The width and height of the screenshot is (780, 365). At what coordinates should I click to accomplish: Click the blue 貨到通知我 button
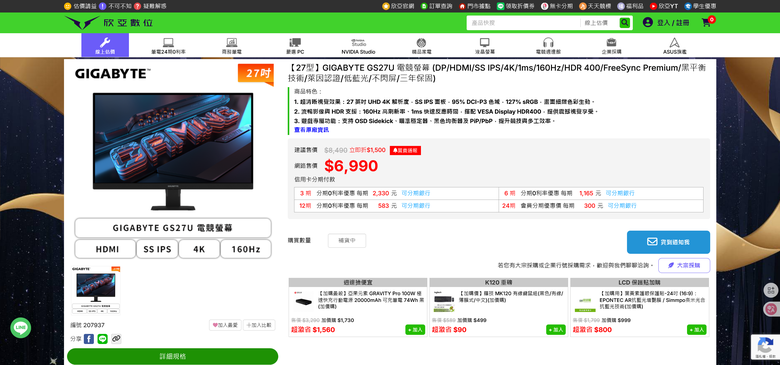click(x=668, y=242)
